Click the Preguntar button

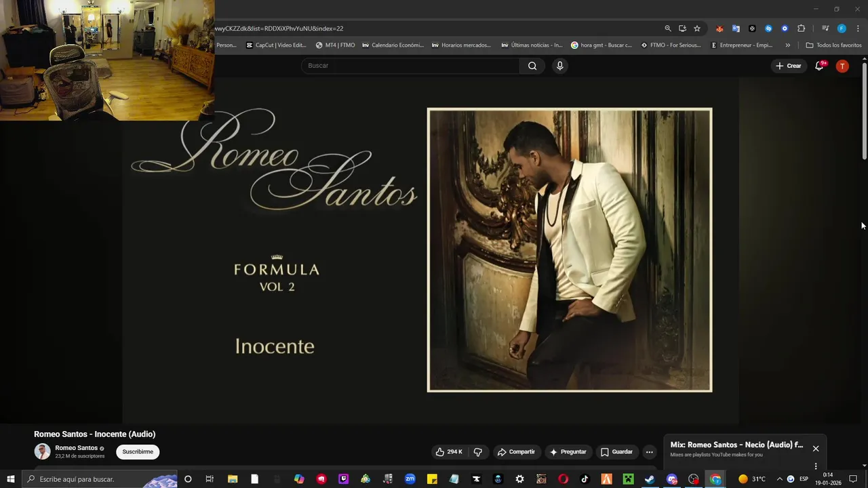pyautogui.click(x=568, y=452)
